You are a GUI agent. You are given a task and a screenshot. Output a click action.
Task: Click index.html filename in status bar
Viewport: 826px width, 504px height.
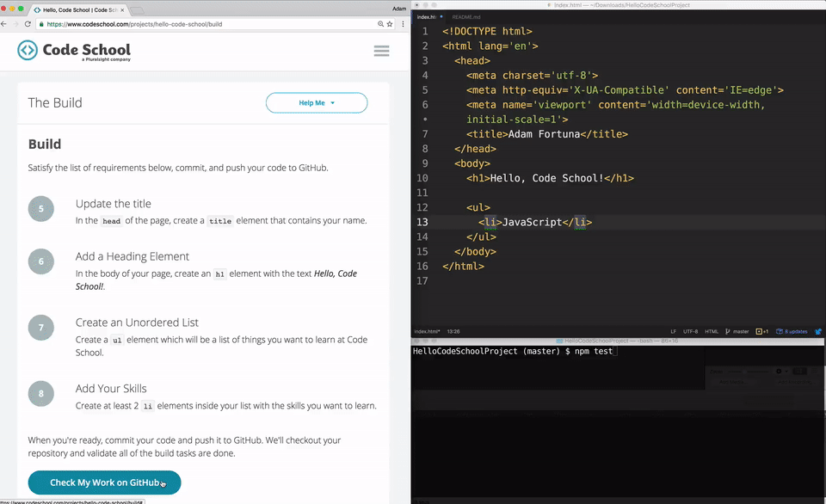pos(427,331)
